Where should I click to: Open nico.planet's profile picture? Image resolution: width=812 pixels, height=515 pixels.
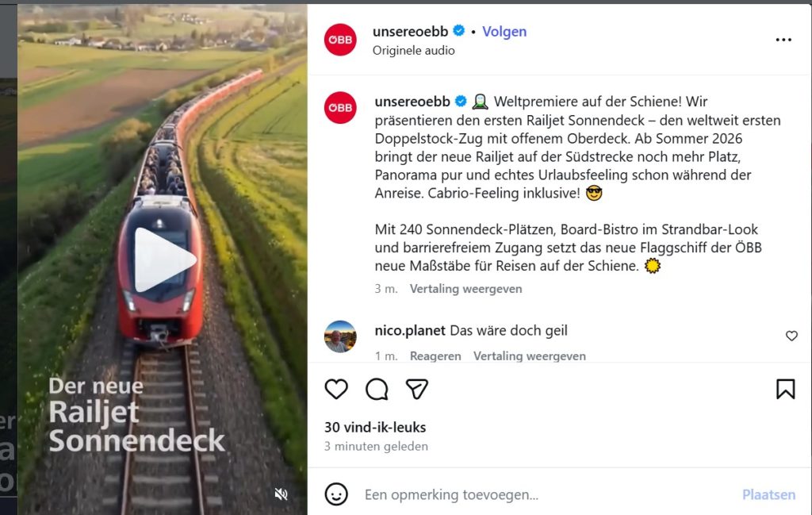(340, 336)
